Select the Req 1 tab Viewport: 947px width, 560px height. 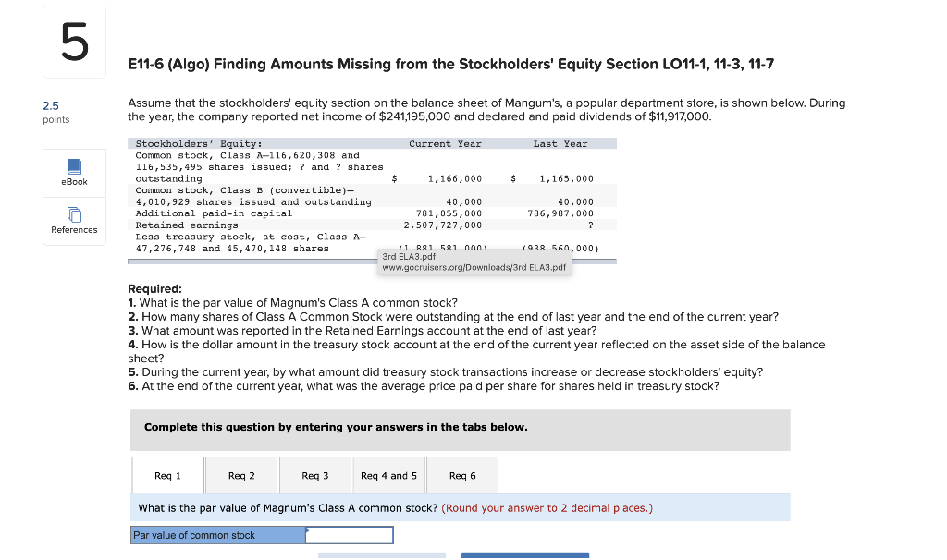click(x=167, y=474)
